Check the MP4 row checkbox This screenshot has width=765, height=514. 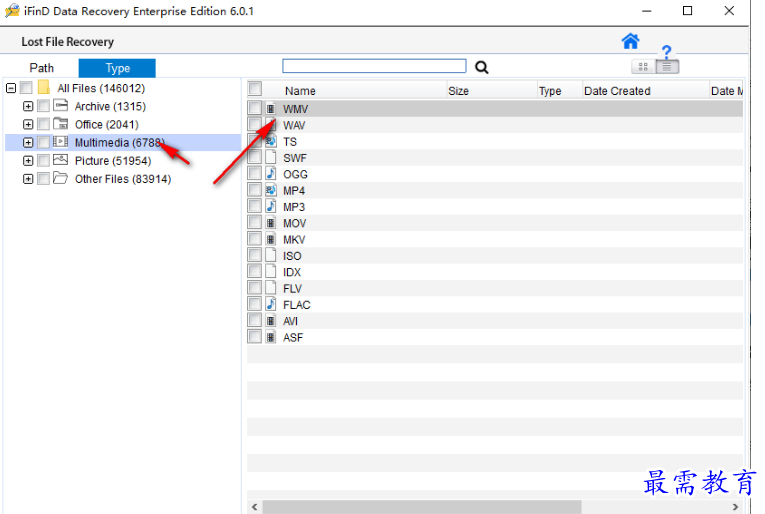(254, 190)
